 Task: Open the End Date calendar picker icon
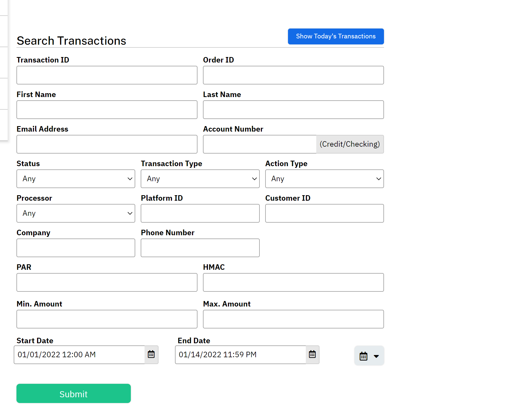(x=312, y=354)
